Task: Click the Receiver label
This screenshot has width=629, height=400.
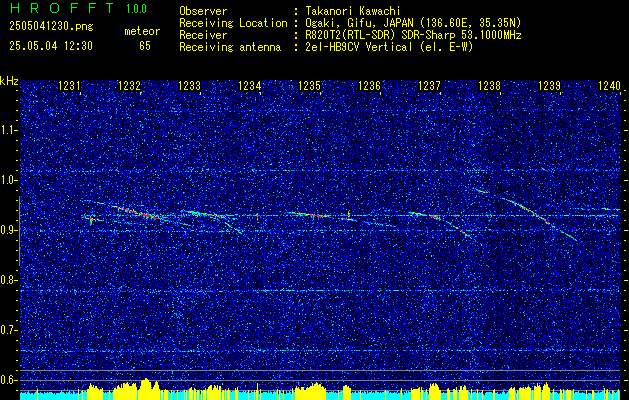Action: 203,35
